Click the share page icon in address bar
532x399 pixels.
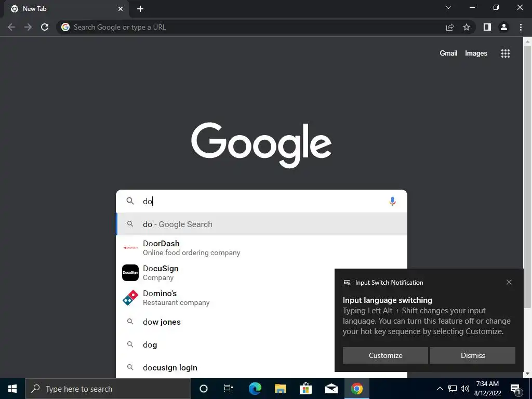pos(450,27)
